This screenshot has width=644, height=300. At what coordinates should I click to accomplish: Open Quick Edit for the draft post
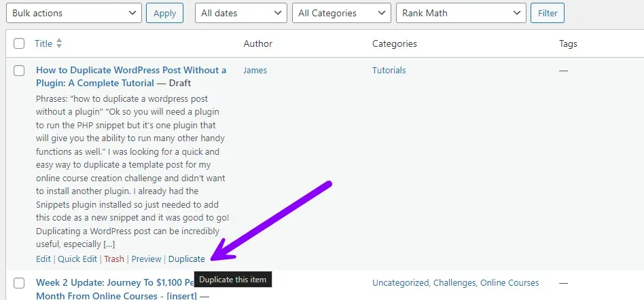pos(77,259)
